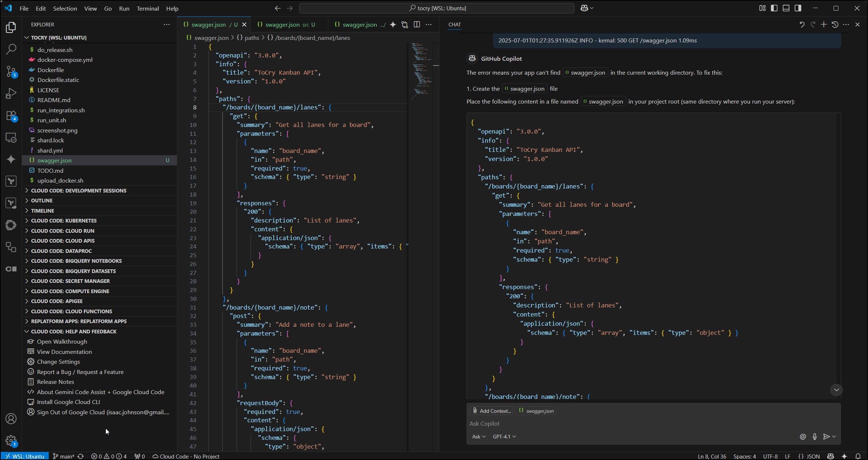
Task: Toggle the secondary side bar layout button
Action: coord(798,8)
